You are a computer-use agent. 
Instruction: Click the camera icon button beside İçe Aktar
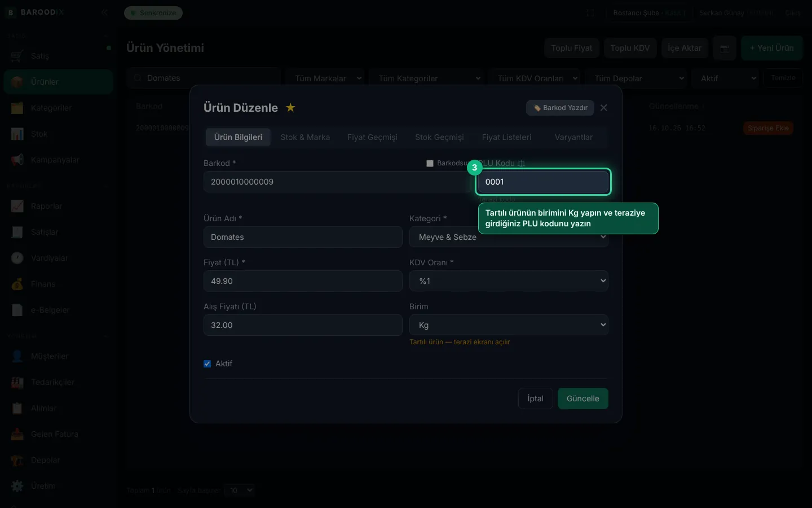tap(725, 48)
